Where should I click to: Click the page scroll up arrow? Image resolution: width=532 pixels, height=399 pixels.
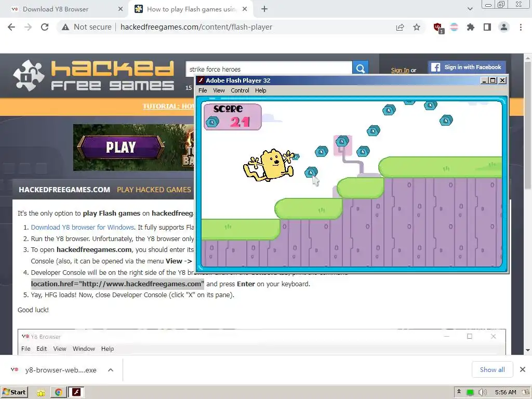pyautogui.click(x=528, y=58)
